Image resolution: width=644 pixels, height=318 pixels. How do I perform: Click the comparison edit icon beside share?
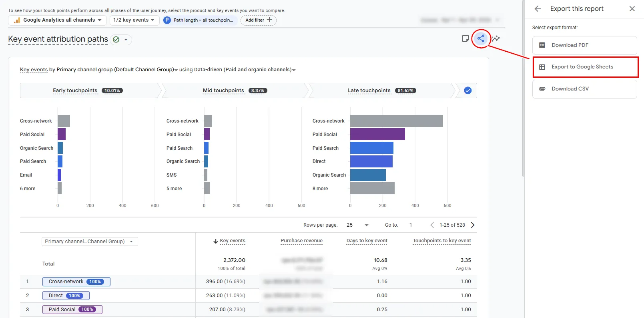[x=465, y=39]
